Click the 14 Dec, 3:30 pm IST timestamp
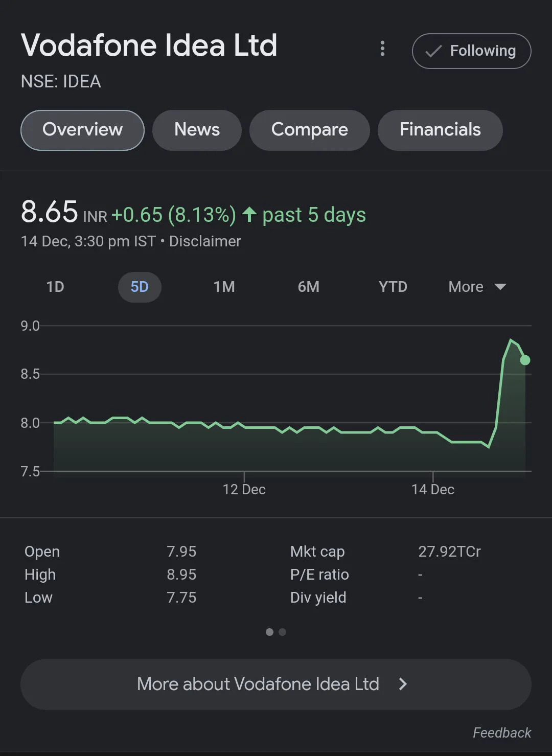 pos(88,241)
